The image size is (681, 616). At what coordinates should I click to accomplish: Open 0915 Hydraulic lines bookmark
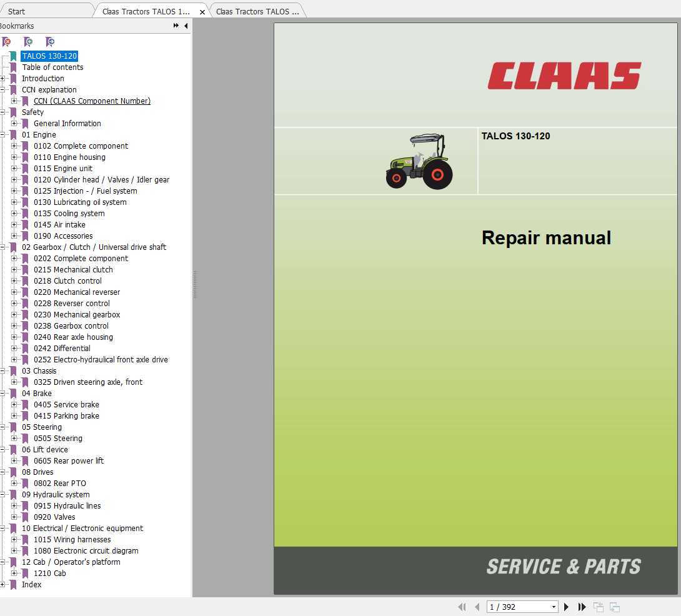pos(67,505)
